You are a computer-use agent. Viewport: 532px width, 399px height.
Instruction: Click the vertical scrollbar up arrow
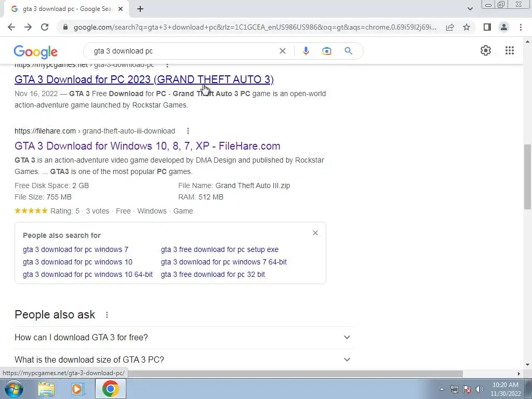(x=527, y=42)
